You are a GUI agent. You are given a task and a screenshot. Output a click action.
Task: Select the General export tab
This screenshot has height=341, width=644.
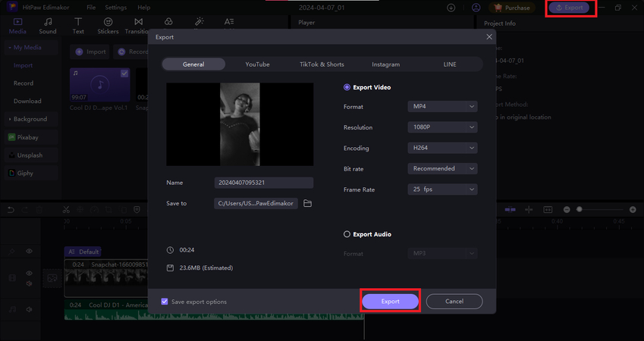tap(193, 64)
